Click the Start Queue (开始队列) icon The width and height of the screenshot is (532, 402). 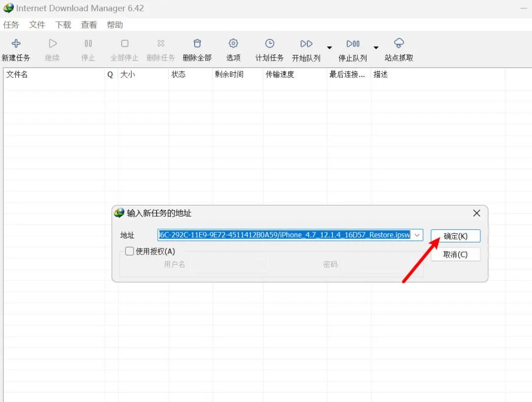click(306, 44)
